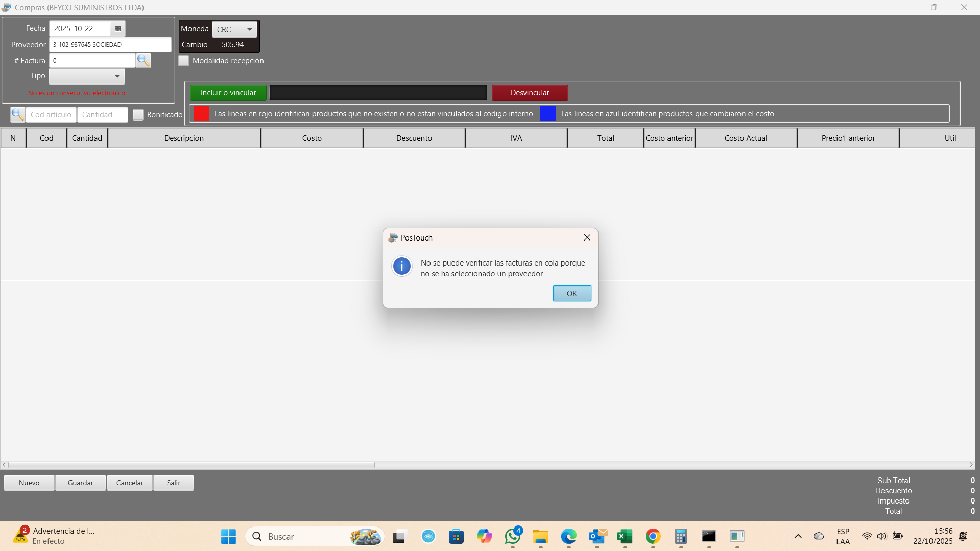Open File Explorer from the taskbar
980x551 pixels.
[x=540, y=536]
